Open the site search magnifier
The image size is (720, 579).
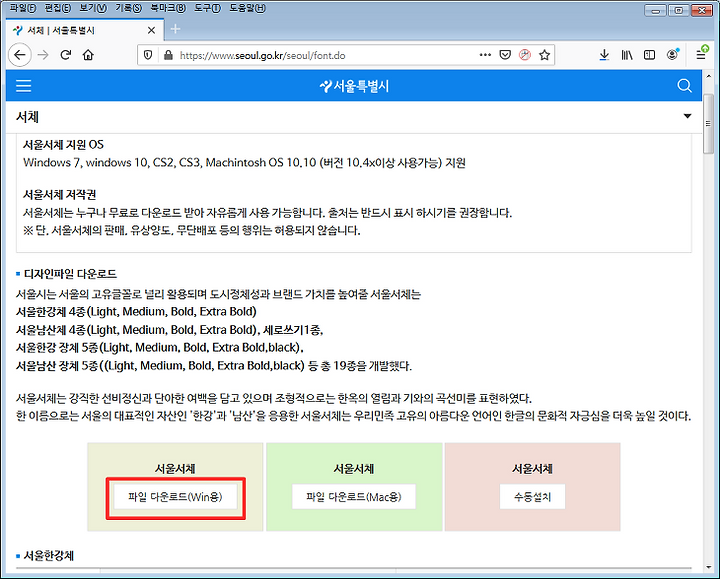684,86
